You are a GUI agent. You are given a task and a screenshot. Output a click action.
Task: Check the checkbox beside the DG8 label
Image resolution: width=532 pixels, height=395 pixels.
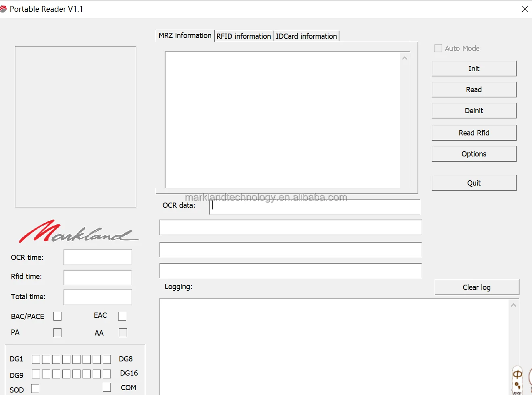click(107, 359)
